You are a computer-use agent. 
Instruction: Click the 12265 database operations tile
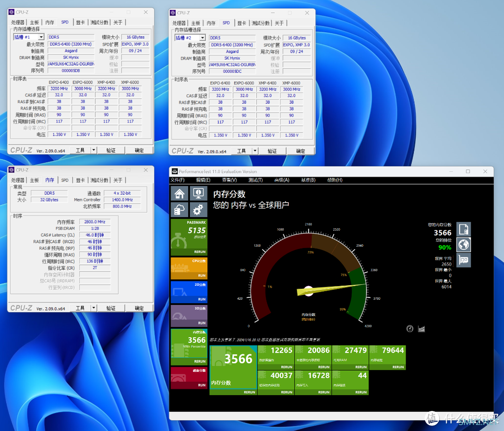click(276, 357)
